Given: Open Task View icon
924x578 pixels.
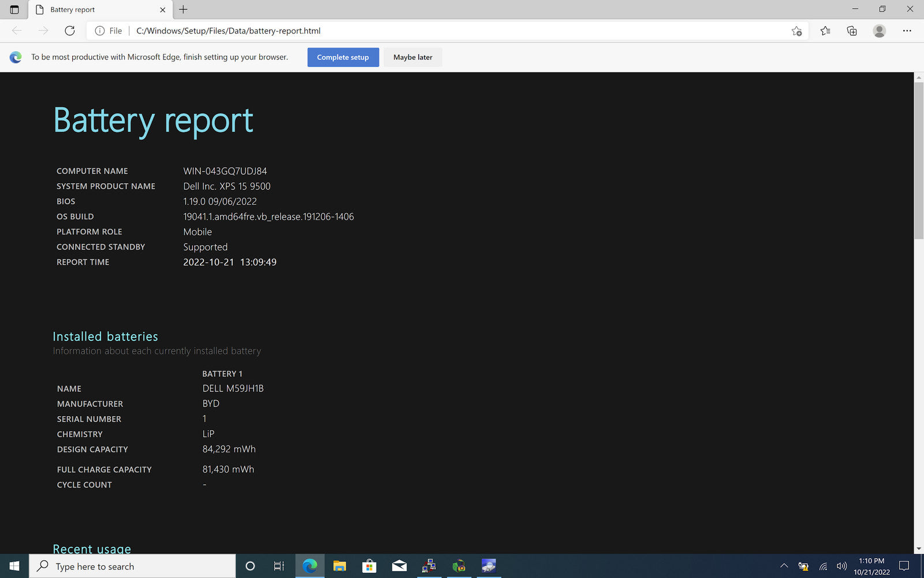Looking at the screenshot, I should click(x=279, y=566).
